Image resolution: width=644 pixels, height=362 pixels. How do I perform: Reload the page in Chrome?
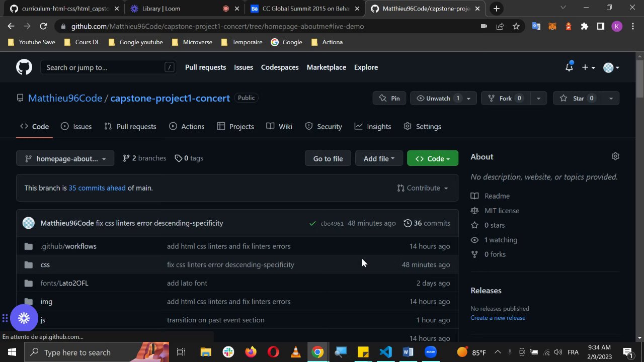43,26
